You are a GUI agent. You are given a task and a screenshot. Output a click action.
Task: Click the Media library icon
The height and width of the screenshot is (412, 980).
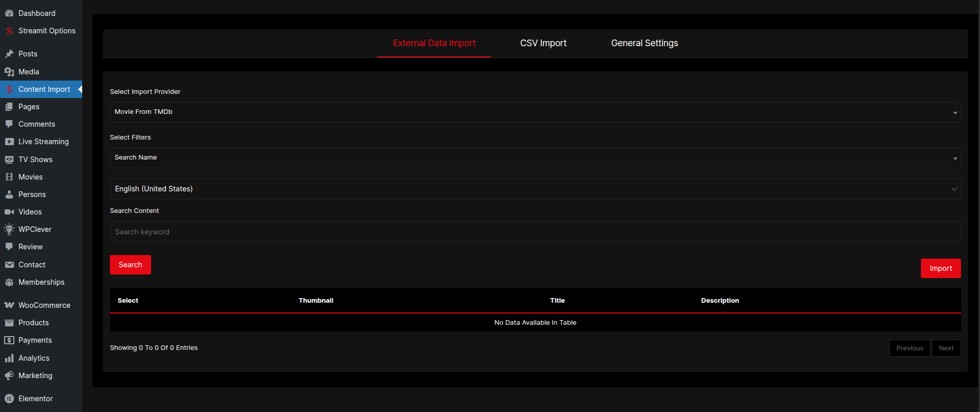click(x=9, y=72)
